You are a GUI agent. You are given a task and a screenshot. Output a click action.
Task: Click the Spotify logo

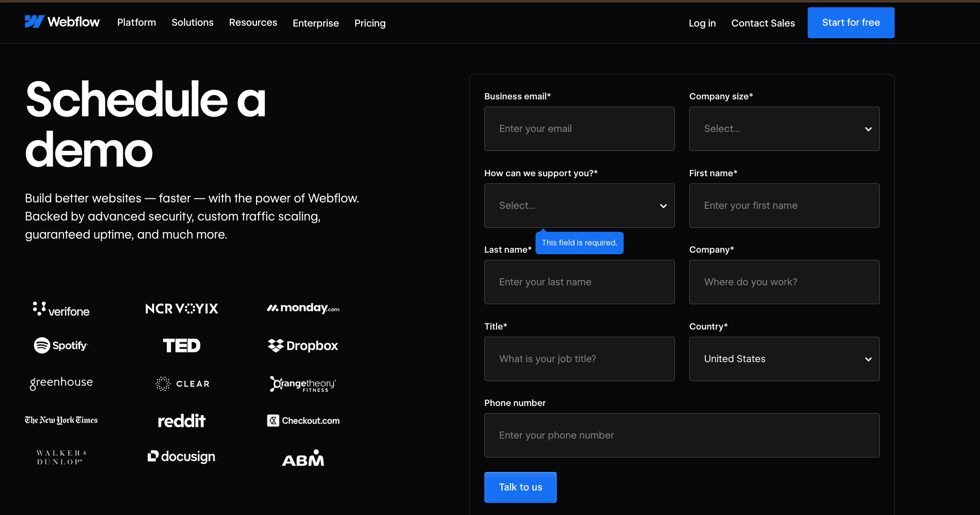[x=61, y=345]
